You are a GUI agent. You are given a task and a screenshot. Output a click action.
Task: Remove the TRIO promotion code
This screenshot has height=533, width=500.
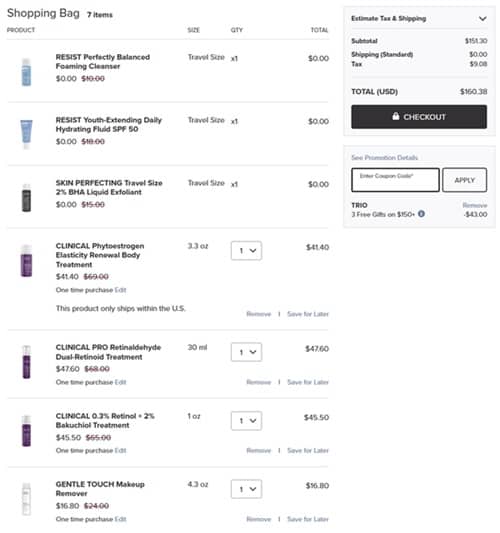click(475, 205)
